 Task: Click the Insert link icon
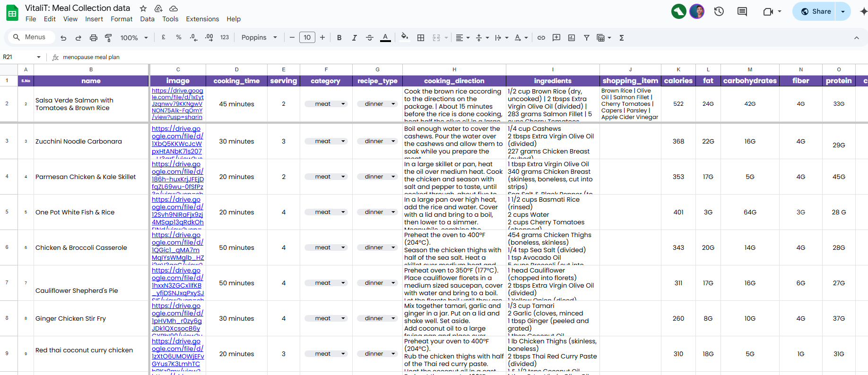(541, 38)
